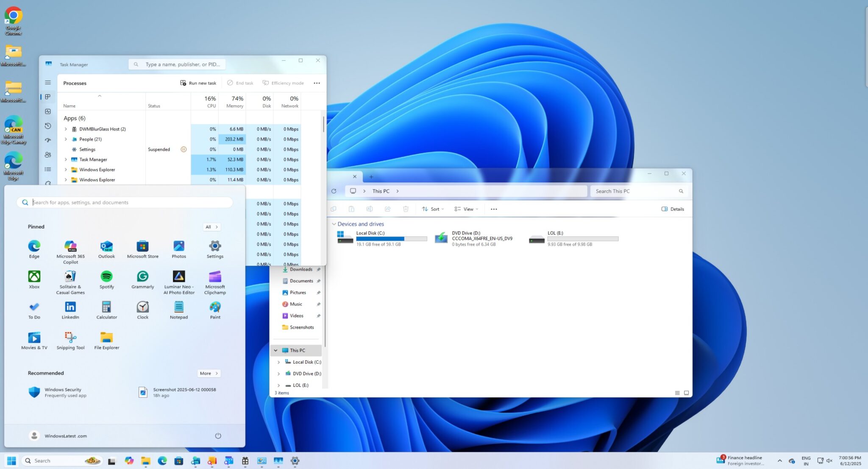This screenshot has width=868, height=469.
Task: Click the Run new task icon
Action: pos(184,83)
